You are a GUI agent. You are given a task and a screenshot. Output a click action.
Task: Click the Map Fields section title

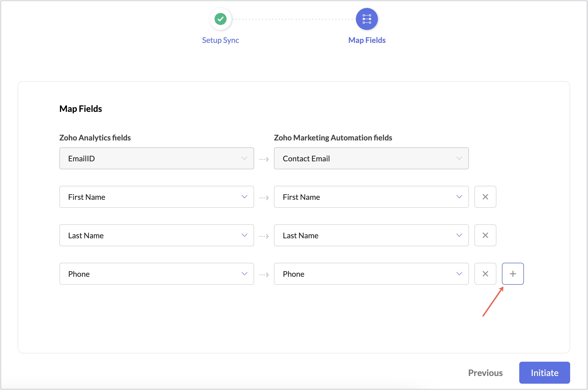coord(81,109)
